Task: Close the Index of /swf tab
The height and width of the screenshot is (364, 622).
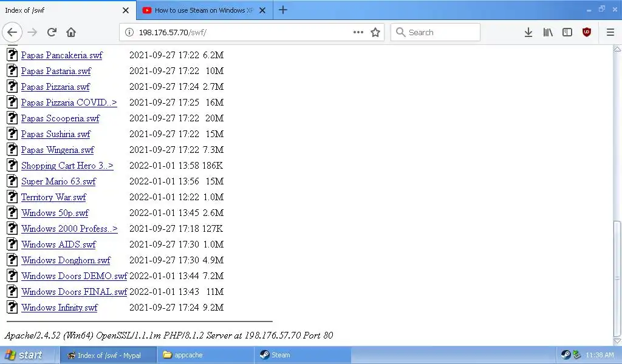Action: click(126, 10)
